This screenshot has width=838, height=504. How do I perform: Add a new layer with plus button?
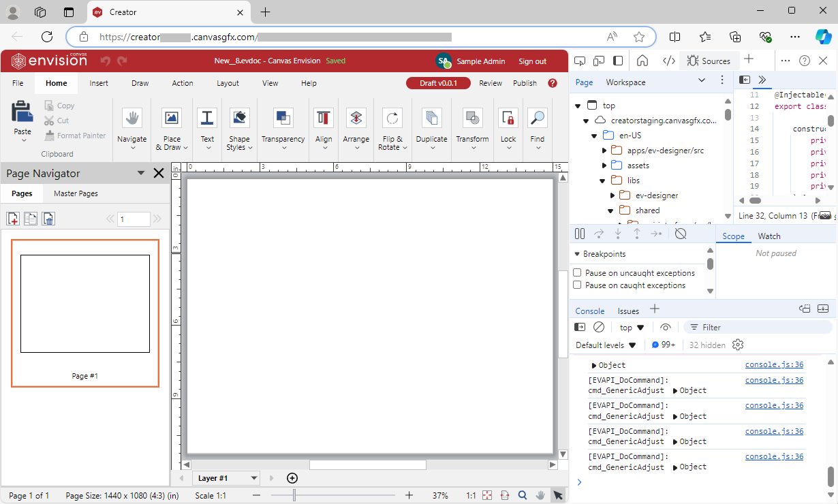[292, 478]
